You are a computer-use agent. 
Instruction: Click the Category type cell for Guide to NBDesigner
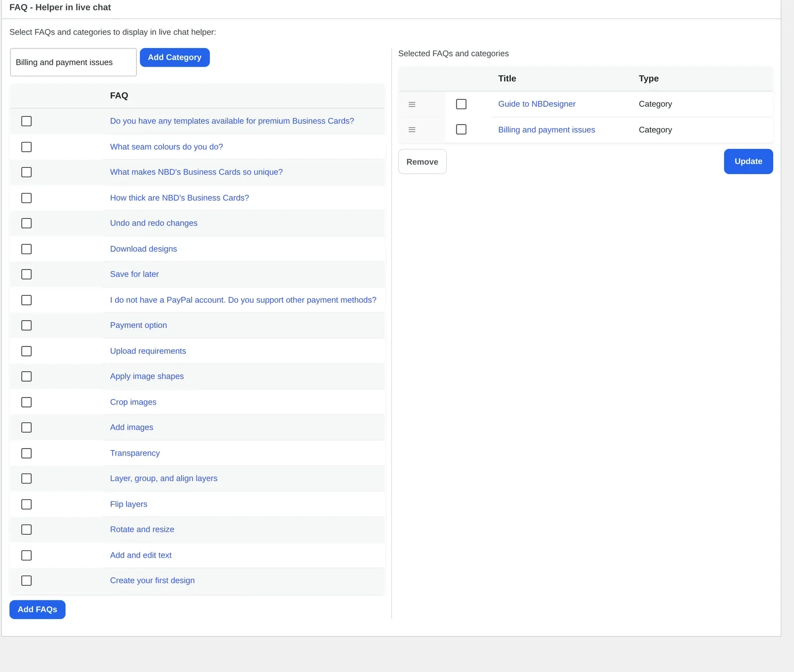[655, 104]
